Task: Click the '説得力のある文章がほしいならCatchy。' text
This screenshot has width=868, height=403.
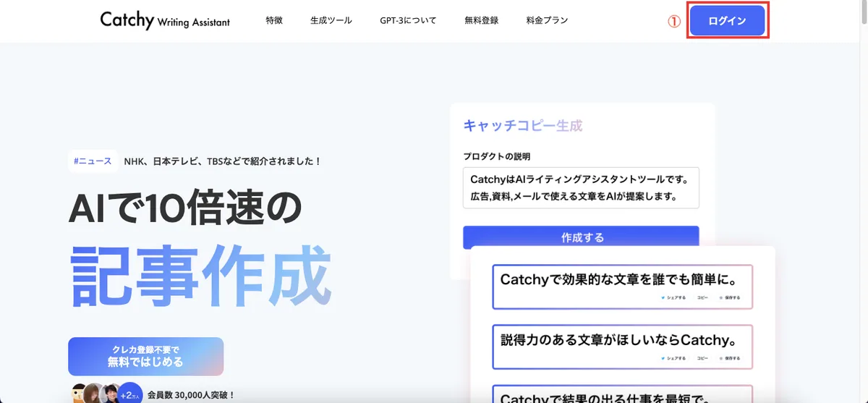Action: click(618, 339)
